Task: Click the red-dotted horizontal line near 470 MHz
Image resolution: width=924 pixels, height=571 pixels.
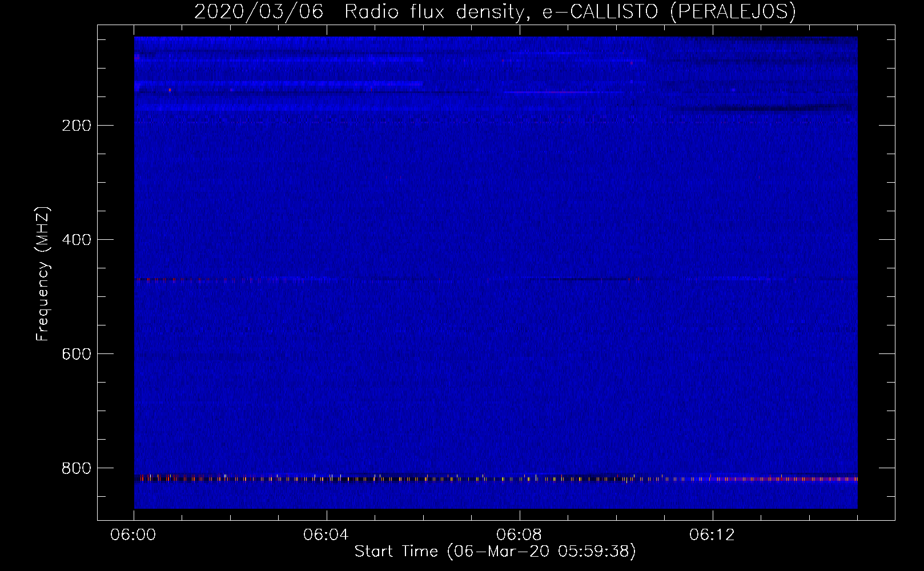Action: [496, 280]
